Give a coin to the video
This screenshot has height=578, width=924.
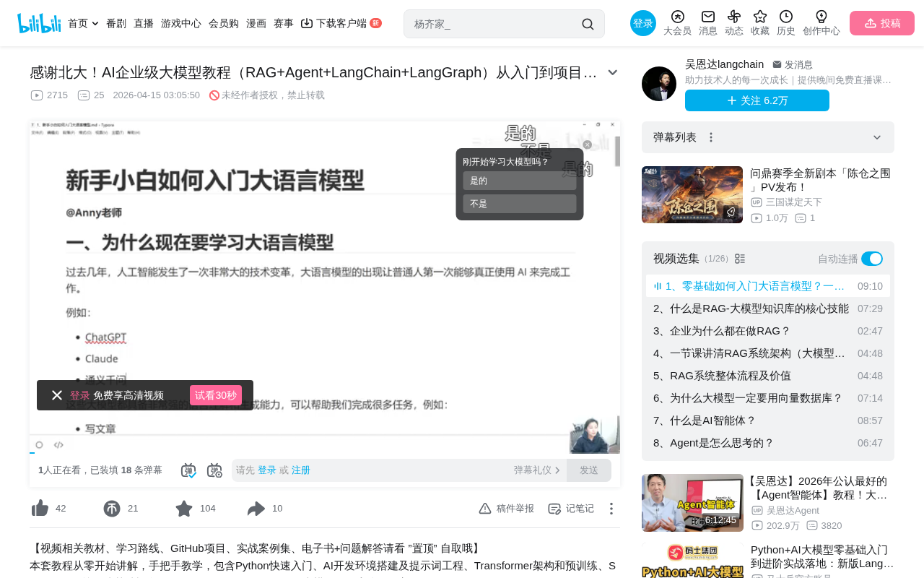112,509
